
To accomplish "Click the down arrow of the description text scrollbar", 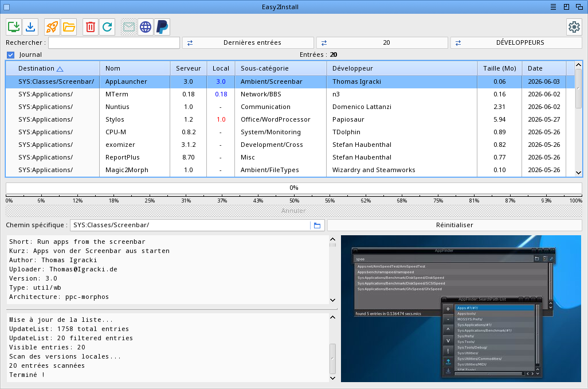I will (332, 300).
